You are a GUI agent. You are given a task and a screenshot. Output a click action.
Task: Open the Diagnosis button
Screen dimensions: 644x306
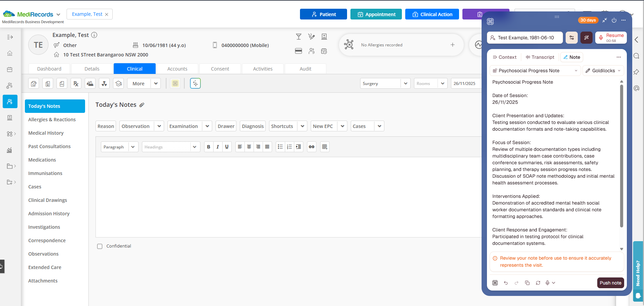pos(253,126)
